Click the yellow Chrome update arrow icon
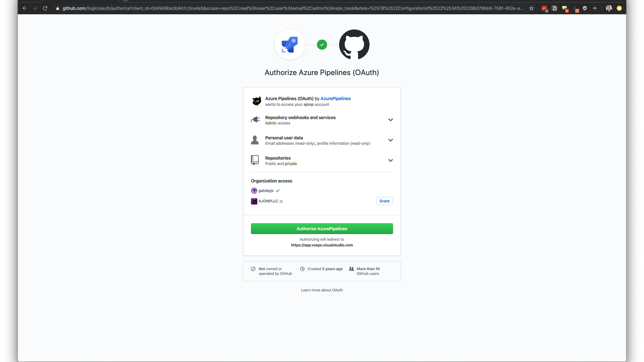Screen dimensions: 644x362 [x=619, y=8]
